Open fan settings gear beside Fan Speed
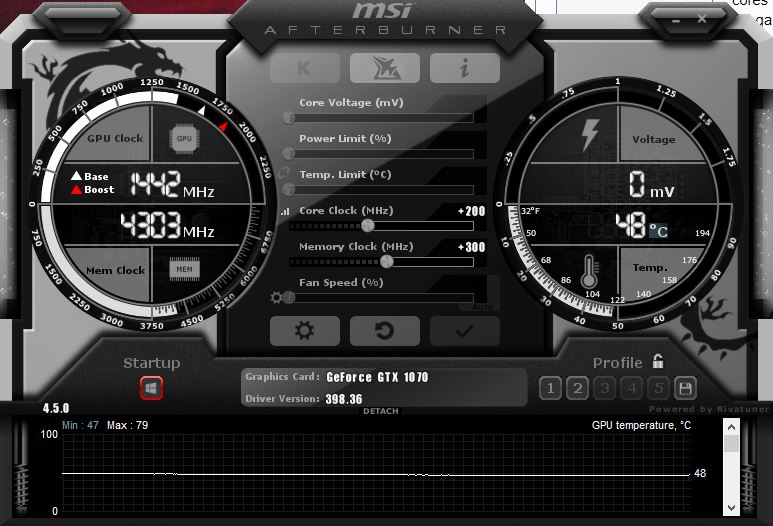 coord(277,297)
